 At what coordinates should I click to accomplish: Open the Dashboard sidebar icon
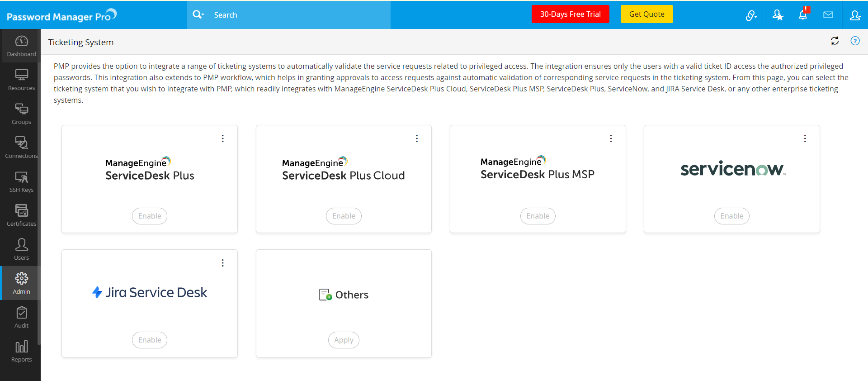(21, 46)
